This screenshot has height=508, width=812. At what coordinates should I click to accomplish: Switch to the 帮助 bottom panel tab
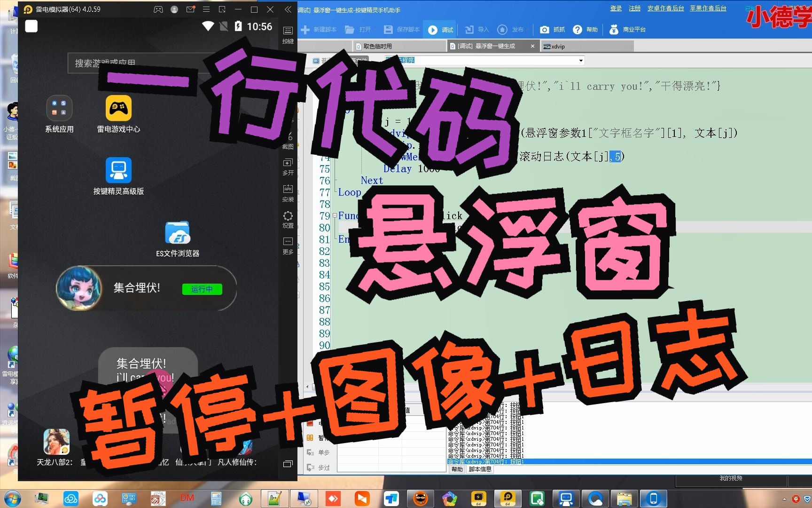coord(457,469)
